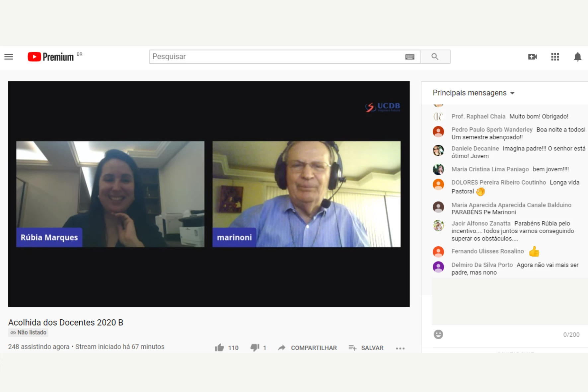Click the search magnifier button
The image size is (588, 392).
click(x=435, y=57)
